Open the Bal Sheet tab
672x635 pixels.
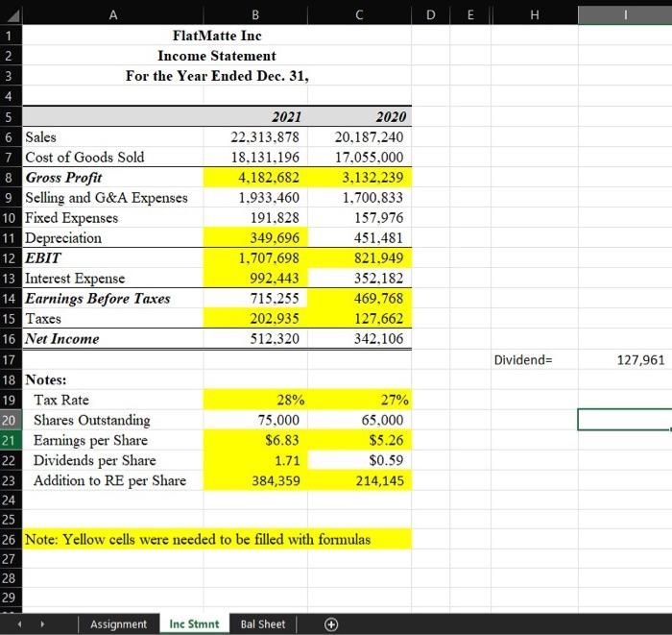pos(263,624)
